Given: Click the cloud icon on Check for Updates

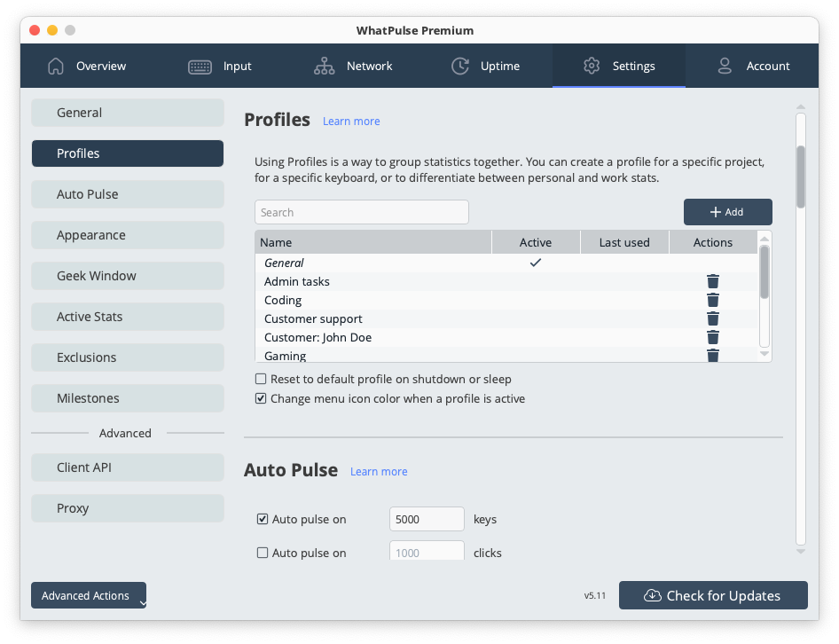Looking at the screenshot, I should [650, 595].
